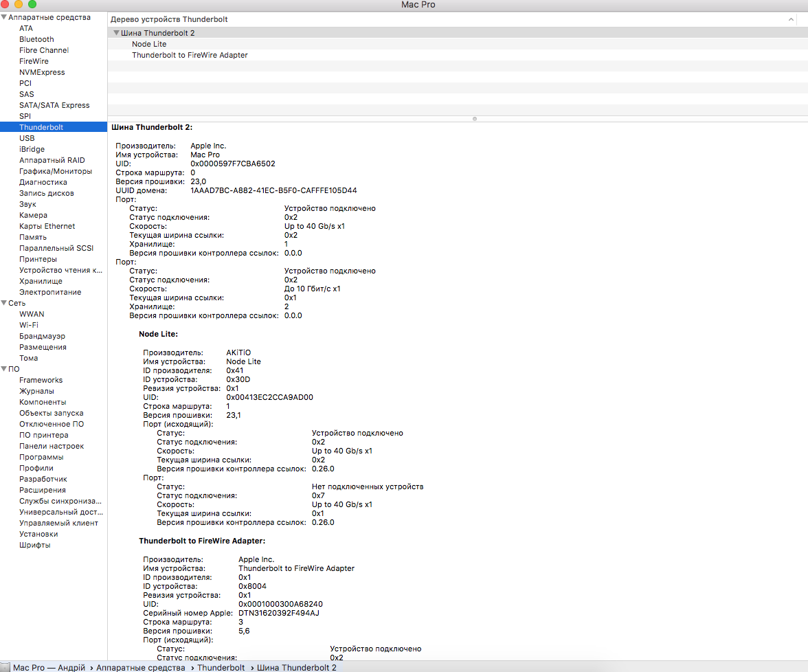Screen dimensions: 808x672
Task: Open Отключенное ПО section
Action: [x=52, y=424]
